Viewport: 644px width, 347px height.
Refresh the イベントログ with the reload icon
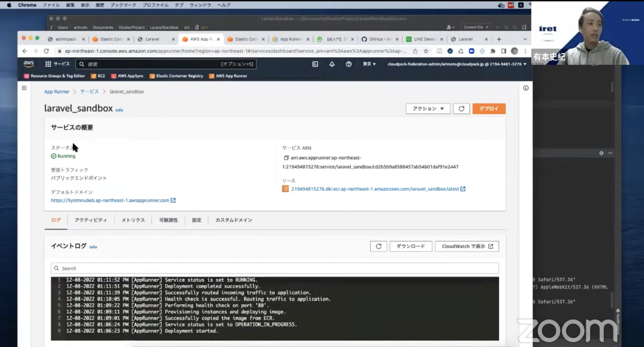point(379,246)
